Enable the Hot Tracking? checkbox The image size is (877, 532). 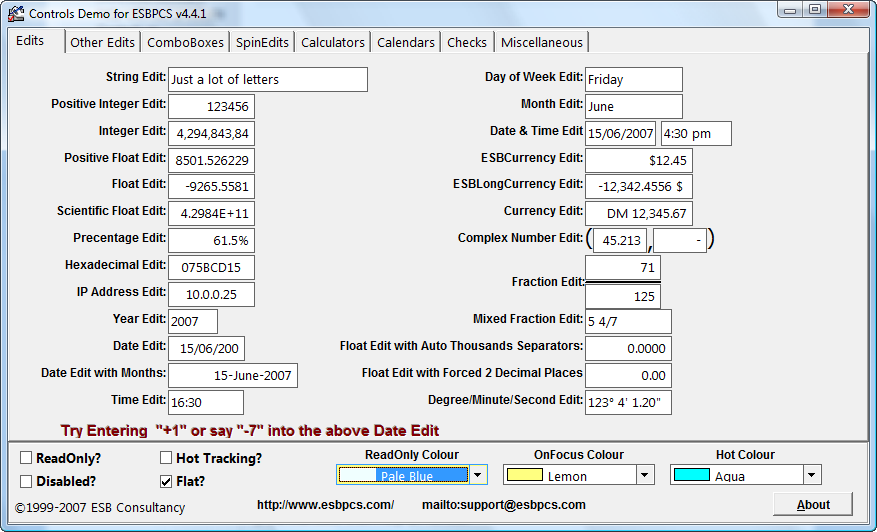166,458
